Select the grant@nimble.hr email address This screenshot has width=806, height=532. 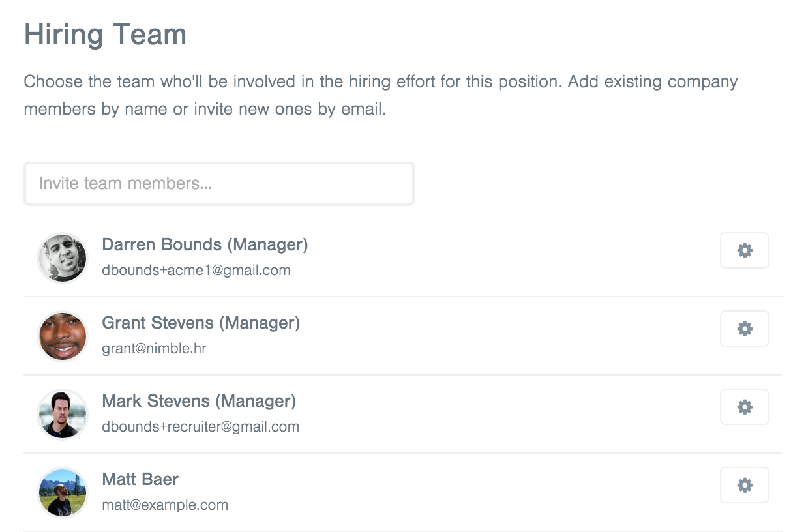pos(154,348)
